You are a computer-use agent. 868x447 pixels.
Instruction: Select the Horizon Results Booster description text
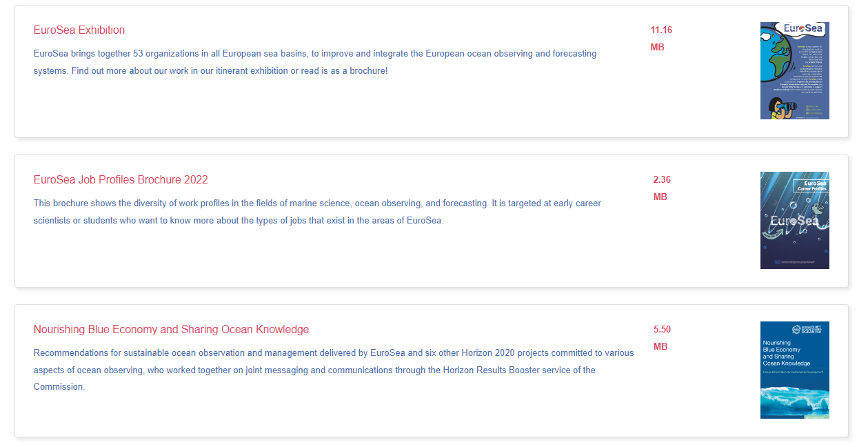pos(334,370)
